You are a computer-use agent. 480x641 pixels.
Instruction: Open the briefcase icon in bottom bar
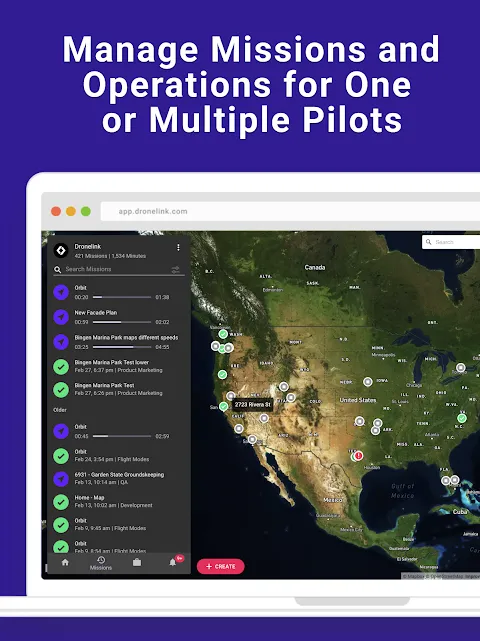pyautogui.click(x=137, y=563)
